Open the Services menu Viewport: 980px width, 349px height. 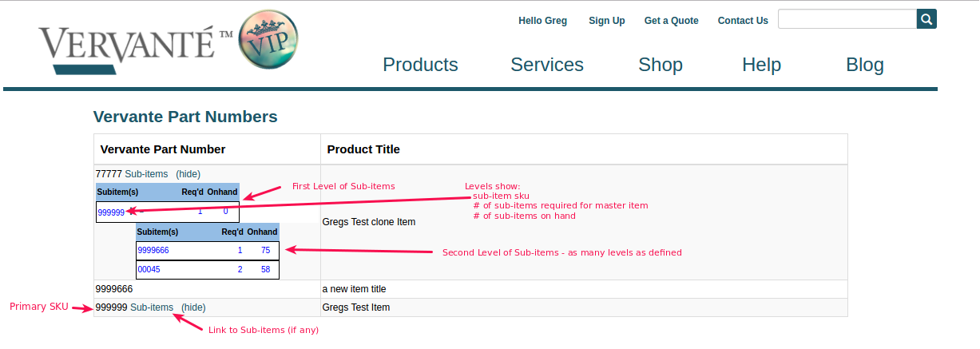tap(547, 65)
